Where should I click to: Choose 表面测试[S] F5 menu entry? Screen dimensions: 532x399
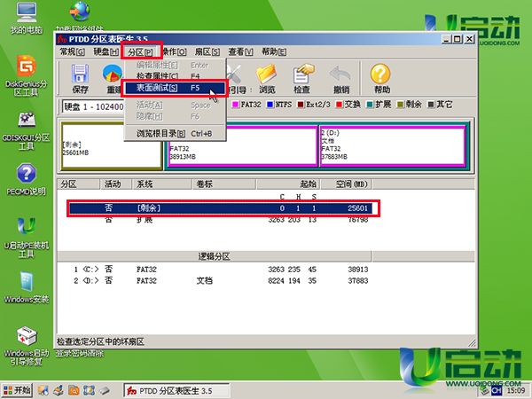tap(175, 88)
